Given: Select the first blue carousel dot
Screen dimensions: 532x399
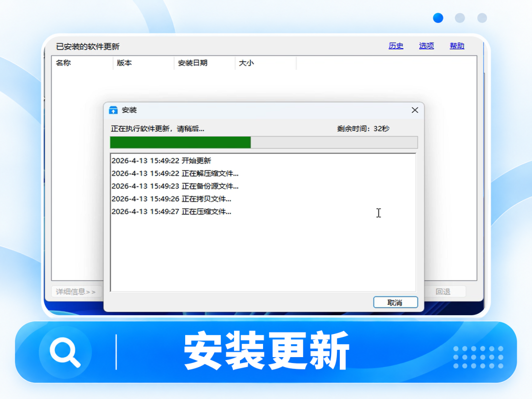Looking at the screenshot, I should (438, 18).
